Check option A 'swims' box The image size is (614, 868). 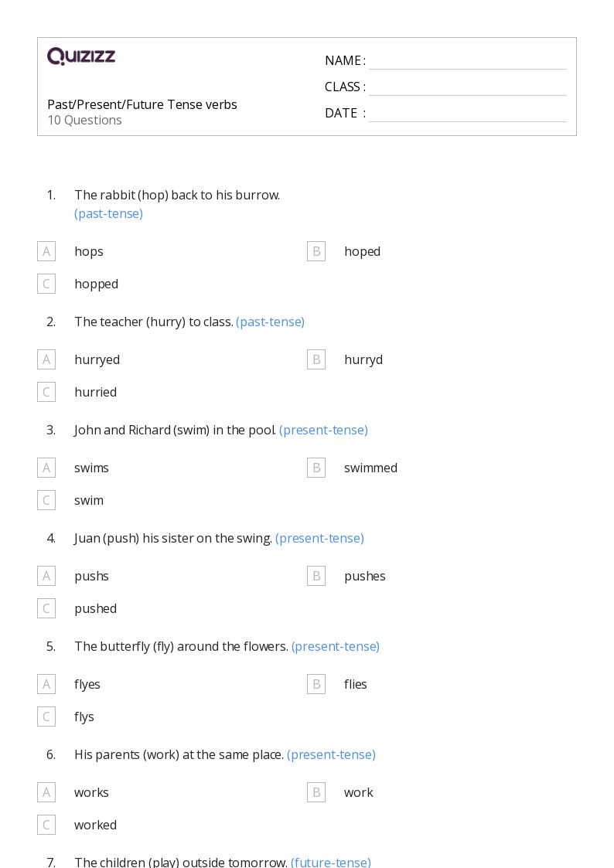[x=46, y=468]
